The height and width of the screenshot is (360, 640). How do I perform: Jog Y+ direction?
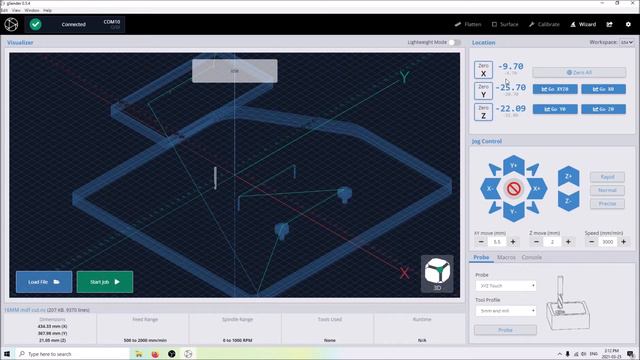point(513,165)
